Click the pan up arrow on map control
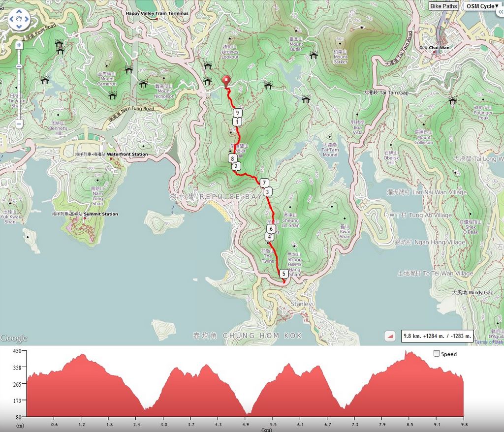The height and width of the screenshot is (432, 504). [x=19, y=12]
